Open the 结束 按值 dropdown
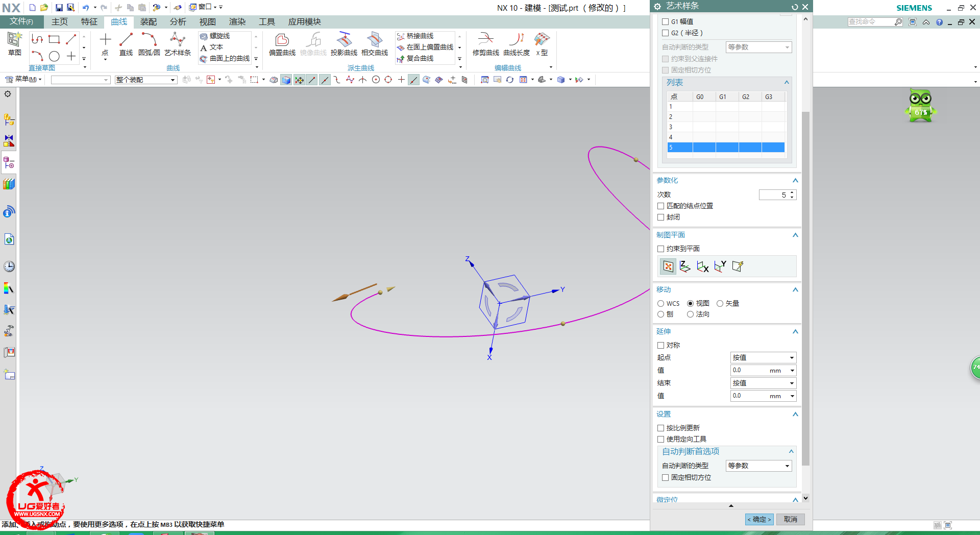 click(763, 383)
